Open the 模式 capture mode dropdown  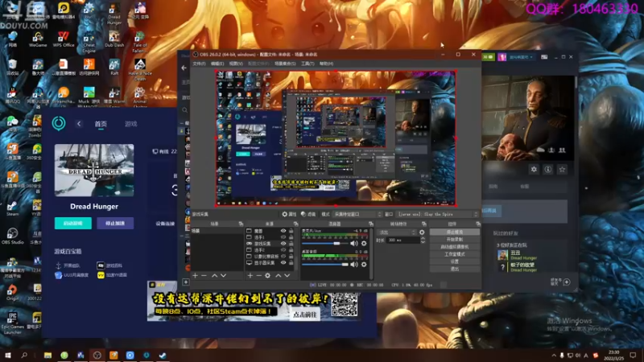click(357, 214)
